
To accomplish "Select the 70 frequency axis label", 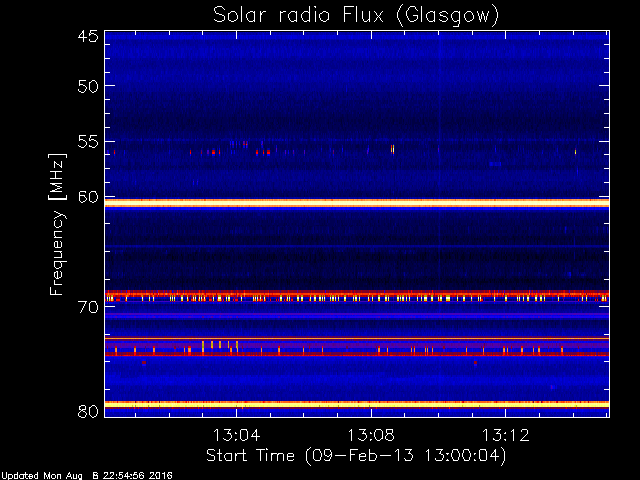I will [88, 307].
